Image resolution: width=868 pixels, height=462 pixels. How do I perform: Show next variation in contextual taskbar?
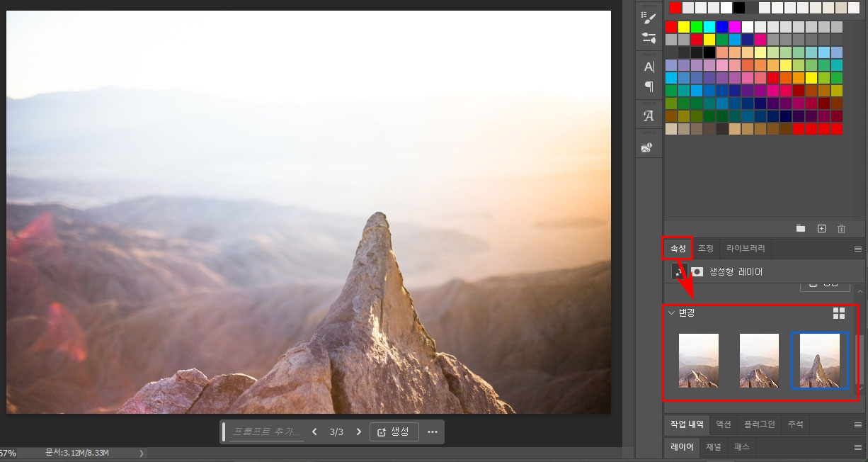358,432
